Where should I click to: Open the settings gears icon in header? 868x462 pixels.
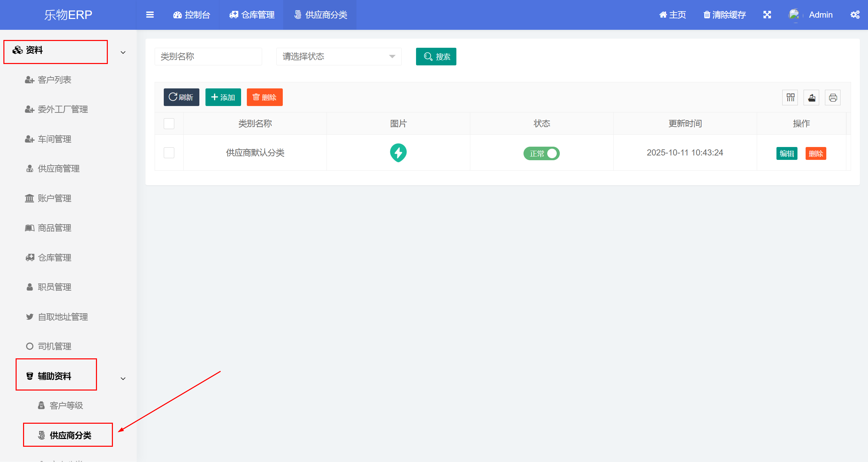[855, 15]
